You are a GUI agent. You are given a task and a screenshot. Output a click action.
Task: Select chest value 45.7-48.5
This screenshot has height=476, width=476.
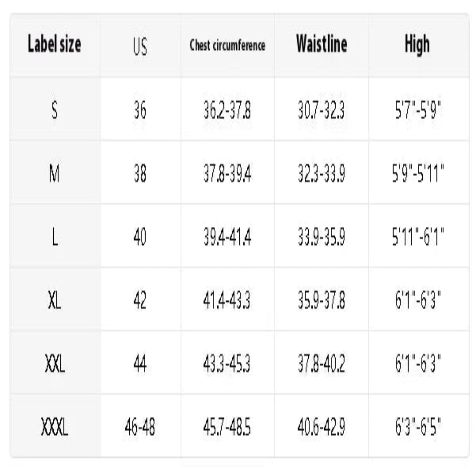(x=227, y=427)
